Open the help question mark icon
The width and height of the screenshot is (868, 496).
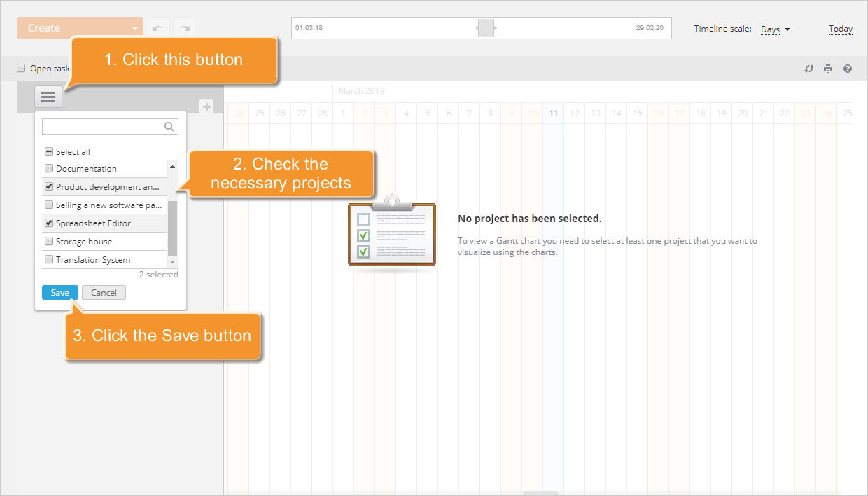(x=848, y=68)
